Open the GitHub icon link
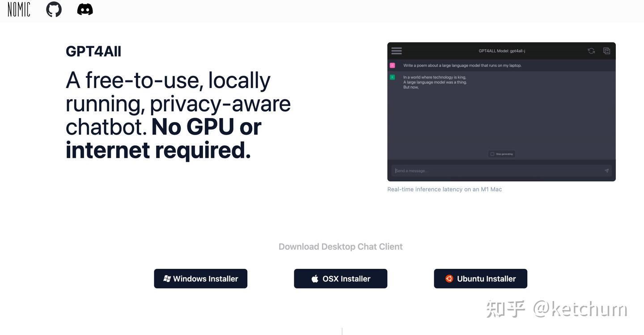 (x=54, y=9)
